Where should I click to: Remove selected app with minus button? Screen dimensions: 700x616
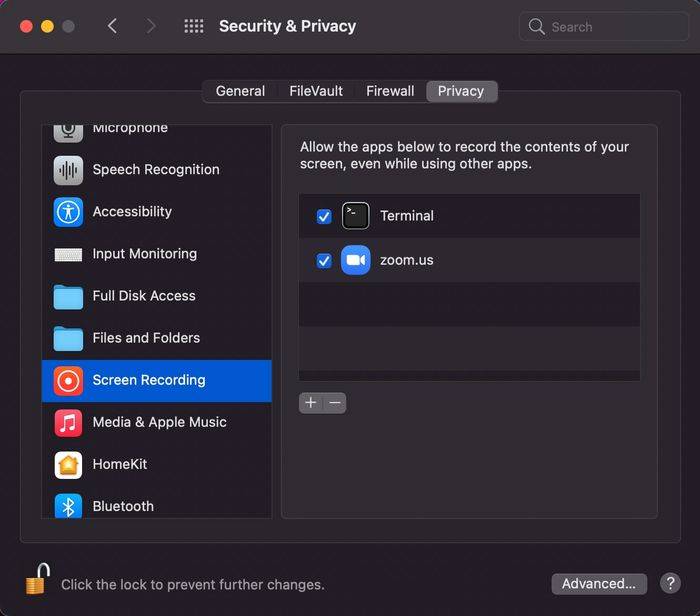(335, 403)
